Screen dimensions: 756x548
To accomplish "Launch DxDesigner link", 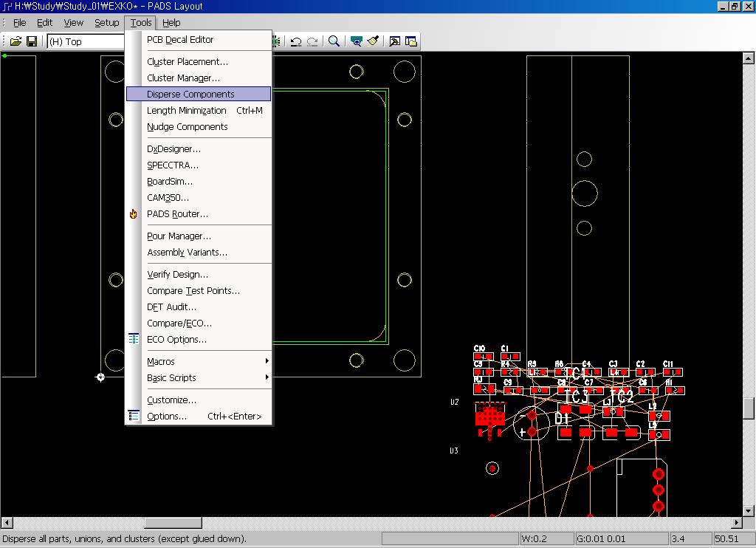I will click(x=199, y=149).
